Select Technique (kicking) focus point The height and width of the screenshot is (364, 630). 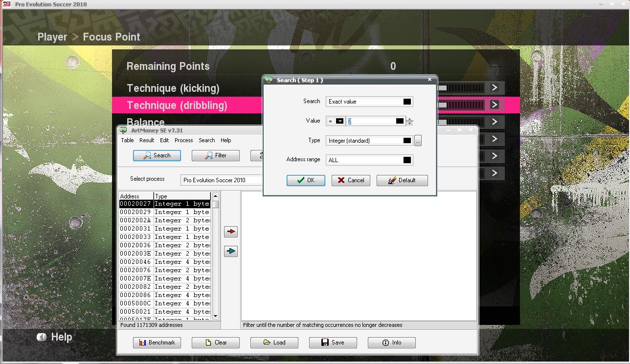[x=173, y=88]
